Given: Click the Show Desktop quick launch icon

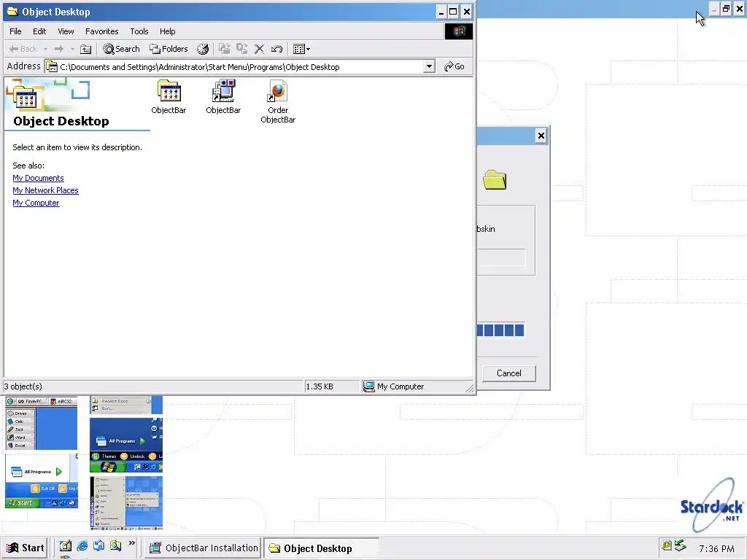Looking at the screenshot, I should (65, 546).
